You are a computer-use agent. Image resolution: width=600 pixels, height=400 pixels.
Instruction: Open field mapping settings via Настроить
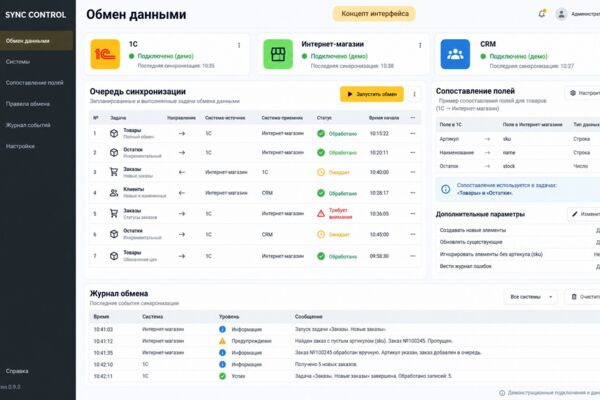coord(583,93)
